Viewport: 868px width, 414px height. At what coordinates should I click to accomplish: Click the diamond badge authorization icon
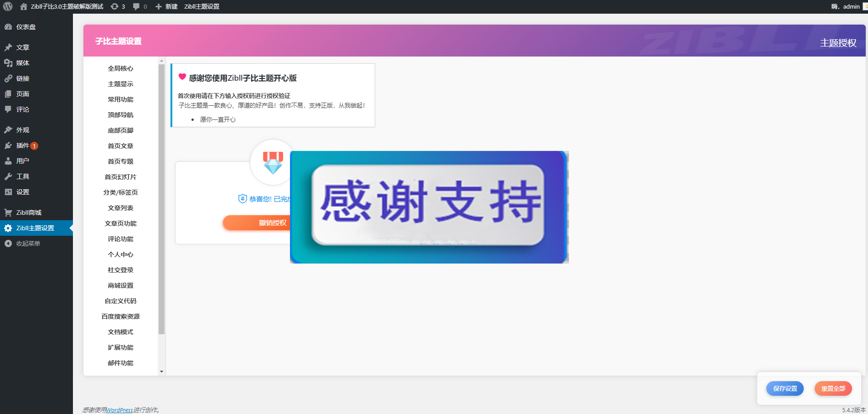273,163
